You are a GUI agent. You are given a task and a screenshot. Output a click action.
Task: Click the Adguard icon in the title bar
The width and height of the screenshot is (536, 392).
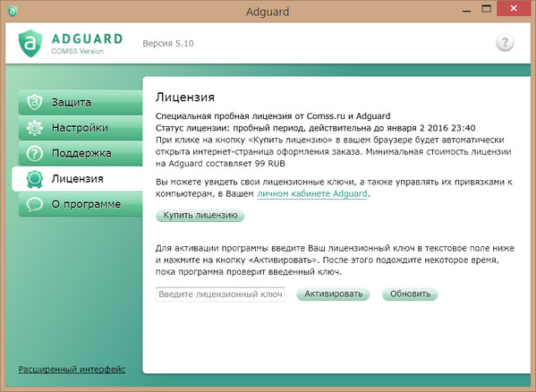point(13,12)
